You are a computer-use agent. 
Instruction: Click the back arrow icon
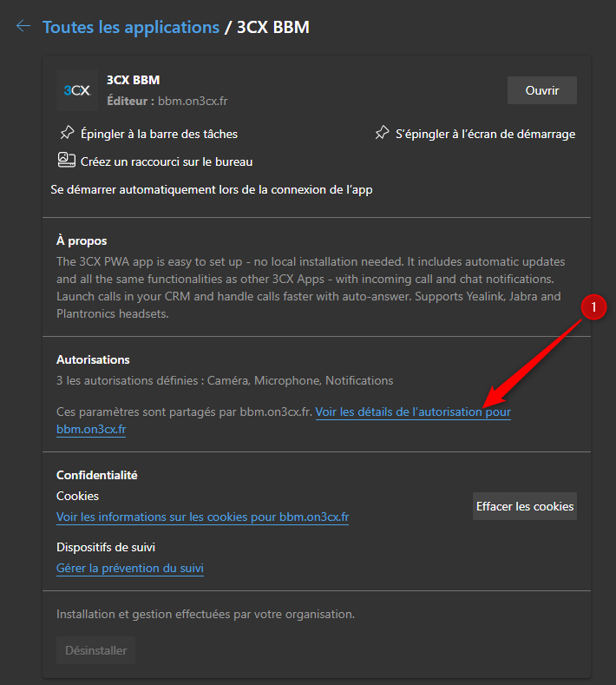pyautogui.click(x=23, y=26)
